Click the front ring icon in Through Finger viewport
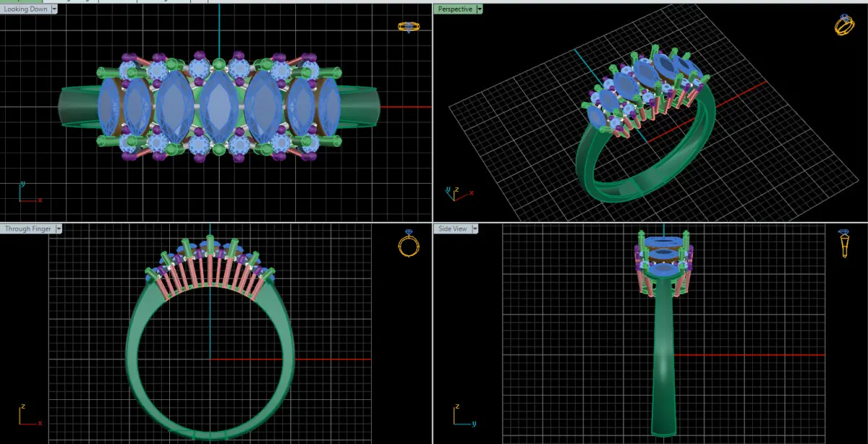The image size is (868, 444). click(409, 244)
